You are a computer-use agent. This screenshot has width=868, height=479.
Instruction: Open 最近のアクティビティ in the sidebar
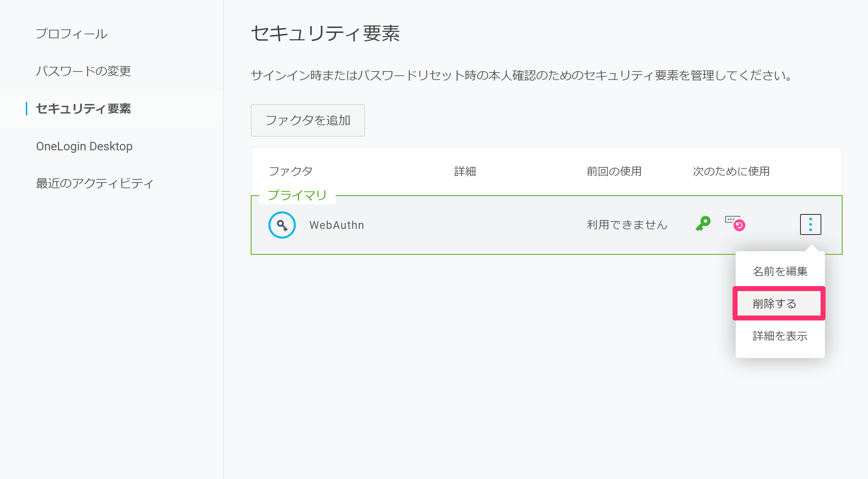click(94, 183)
